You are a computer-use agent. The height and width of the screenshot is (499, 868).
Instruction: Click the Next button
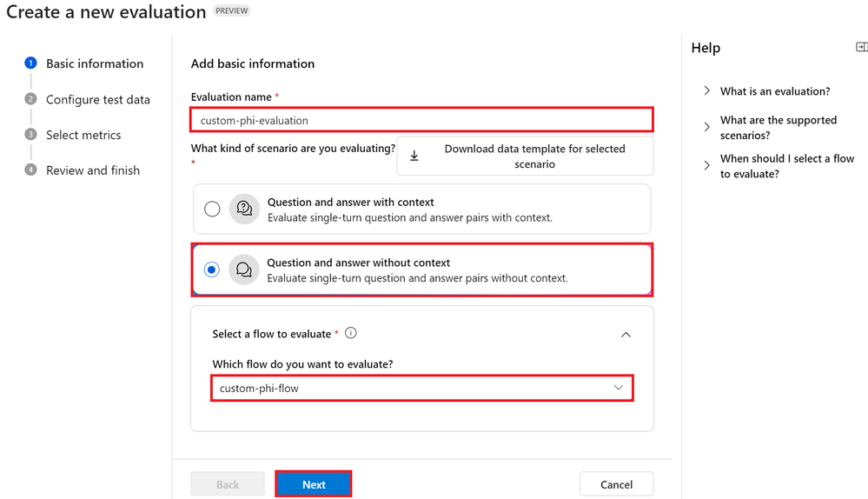coord(314,484)
